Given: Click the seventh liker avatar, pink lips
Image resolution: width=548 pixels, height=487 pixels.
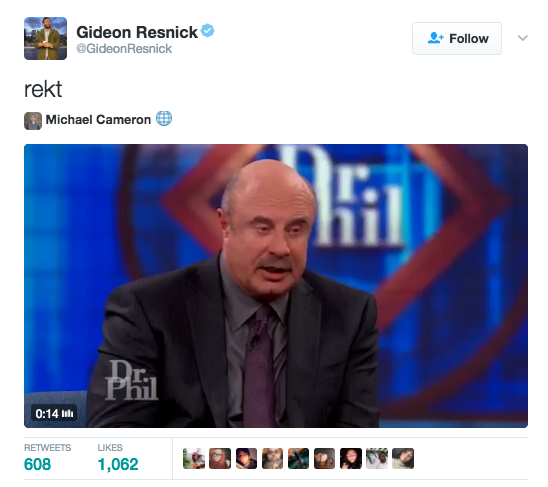Looking at the screenshot, I should pyautogui.click(x=351, y=458).
